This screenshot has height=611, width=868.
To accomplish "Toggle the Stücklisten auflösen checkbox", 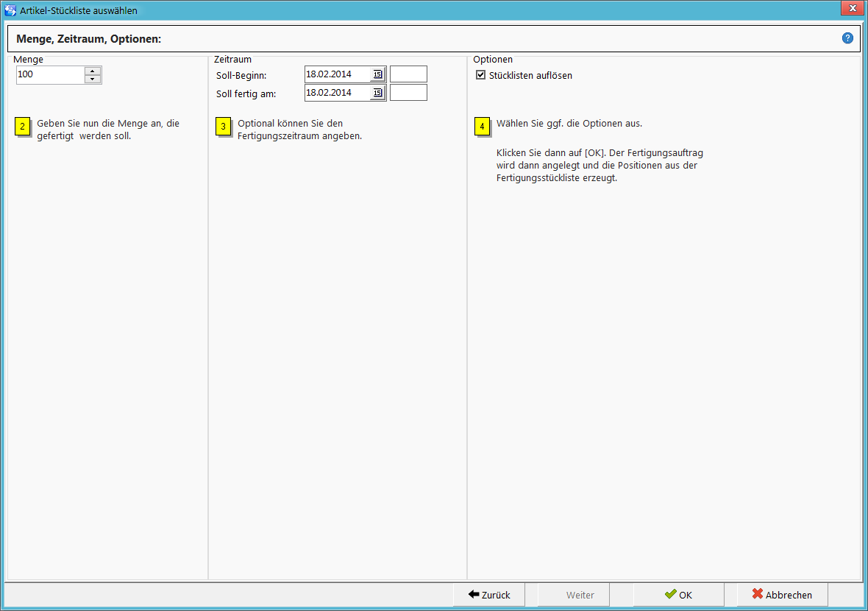I will [480, 75].
